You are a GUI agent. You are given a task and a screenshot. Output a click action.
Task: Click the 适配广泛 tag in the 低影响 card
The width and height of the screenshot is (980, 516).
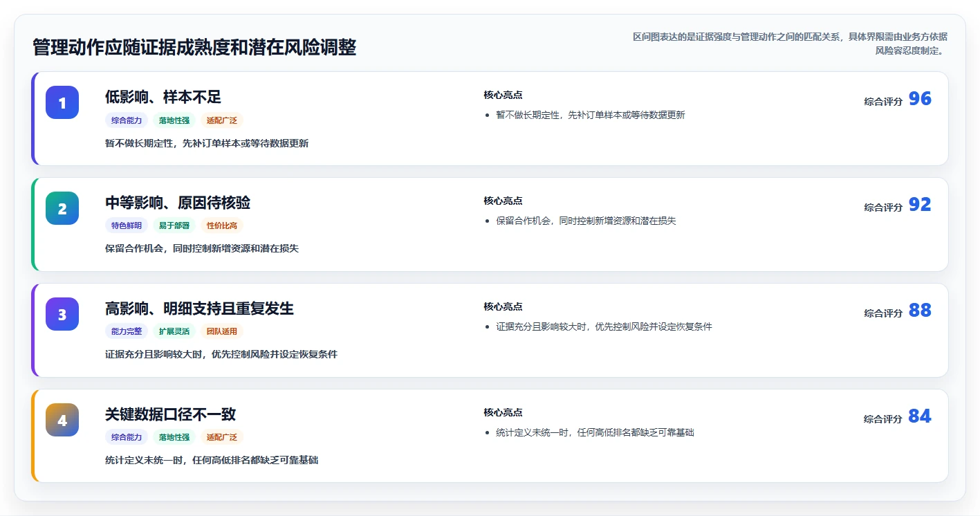tap(222, 120)
